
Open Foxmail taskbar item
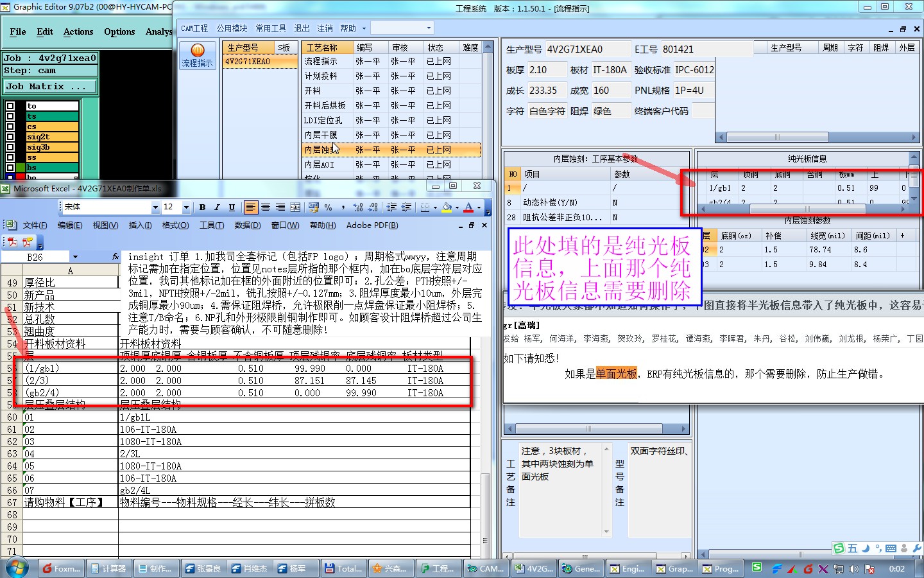[x=61, y=568]
